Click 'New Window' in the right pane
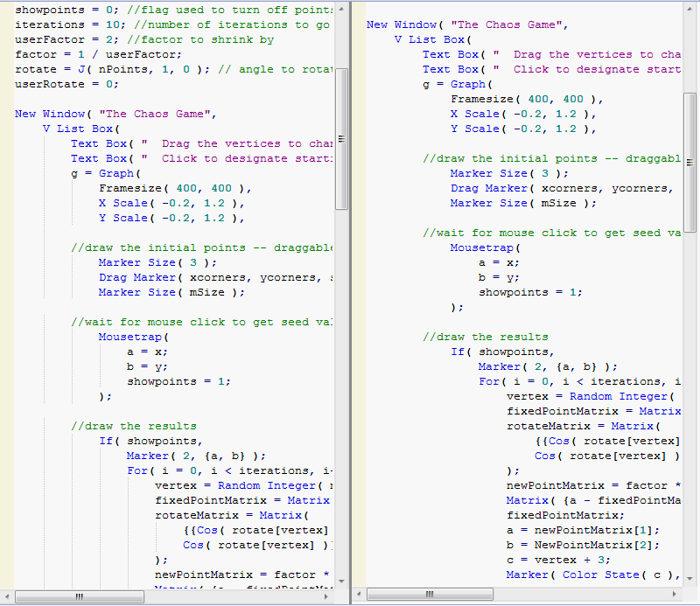 402,24
